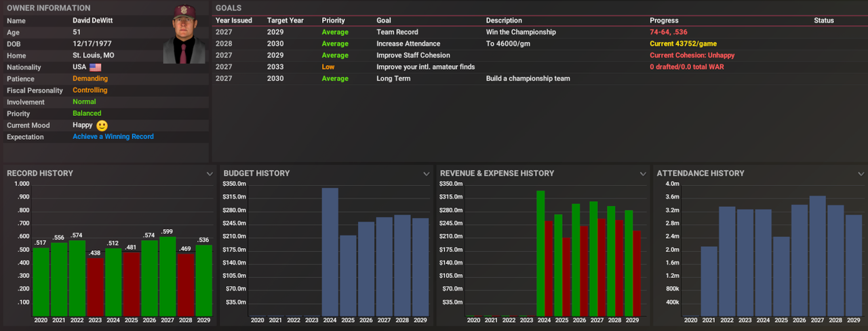Screen dimensions: 868x331
Task: Click the St. Louis, MO home value
Action: 94,56
